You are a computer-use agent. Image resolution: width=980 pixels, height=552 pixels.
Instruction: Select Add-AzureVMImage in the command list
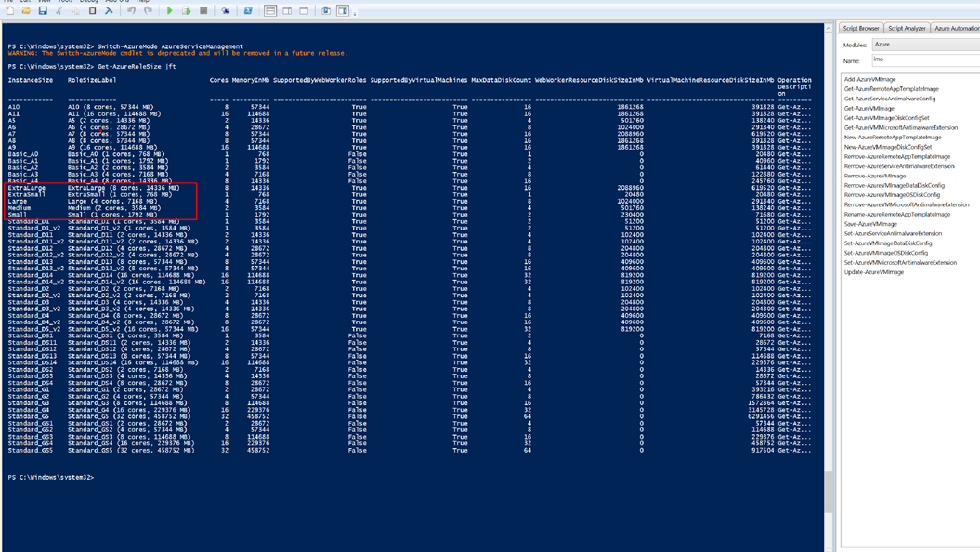[869, 79]
